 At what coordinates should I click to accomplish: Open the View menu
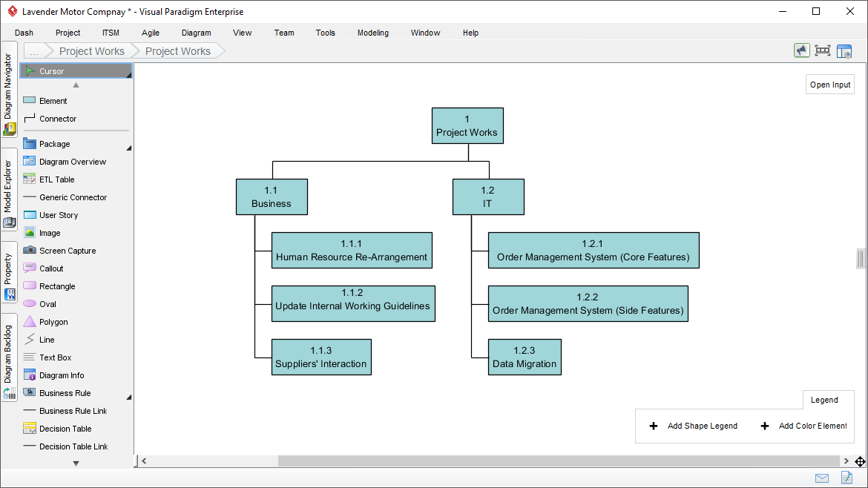point(242,33)
